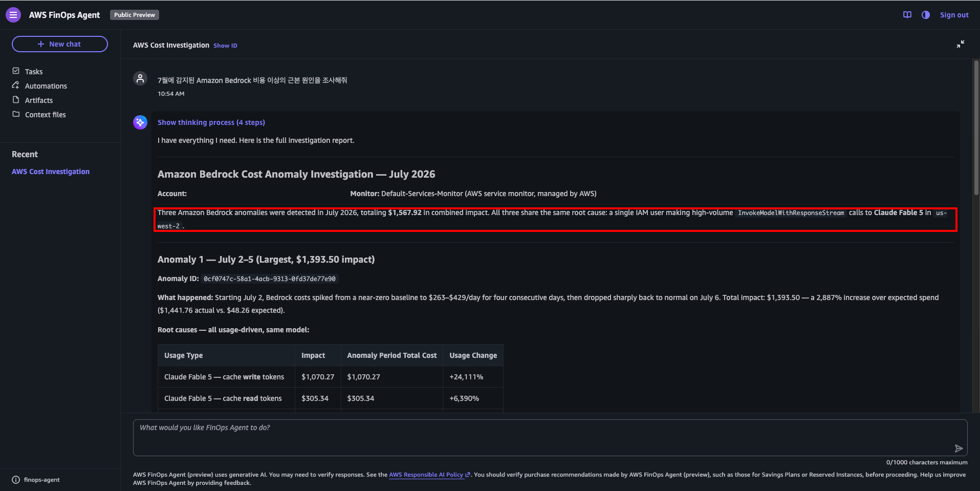The width and height of the screenshot is (980, 491).
Task: Click the Public Preview badge
Action: 135,15
